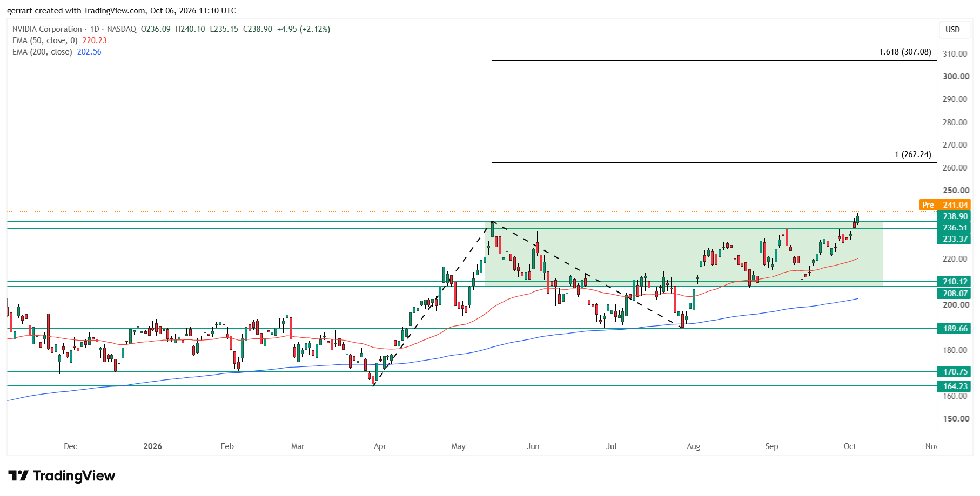The image size is (980, 496).
Task: Click the 238.90 current price label
Action: pyautogui.click(x=955, y=216)
